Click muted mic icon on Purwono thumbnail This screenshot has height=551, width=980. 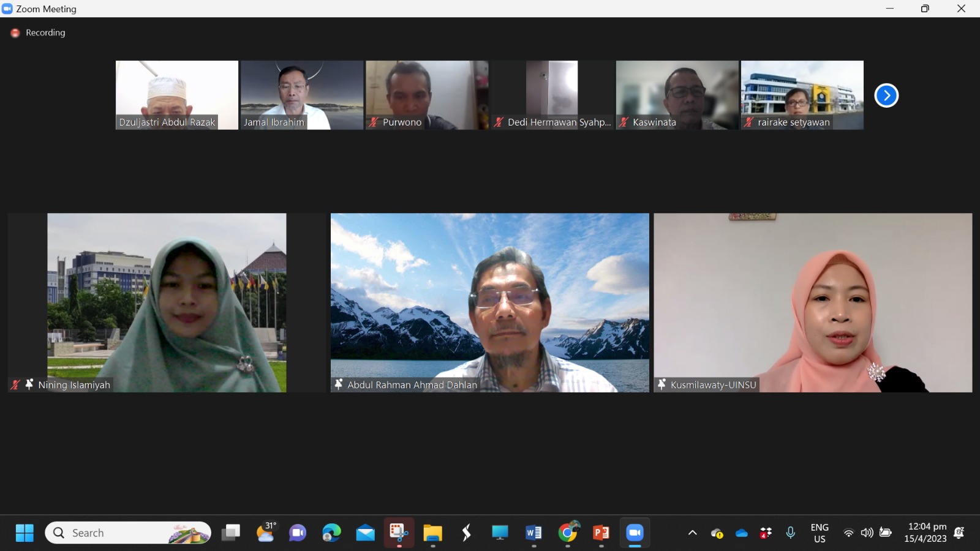(x=374, y=122)
